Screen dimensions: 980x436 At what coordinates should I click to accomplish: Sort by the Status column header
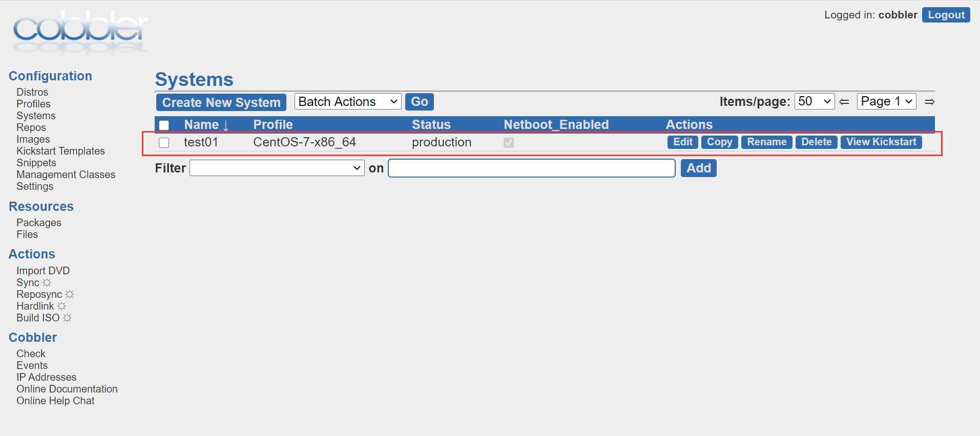(431, 124)
